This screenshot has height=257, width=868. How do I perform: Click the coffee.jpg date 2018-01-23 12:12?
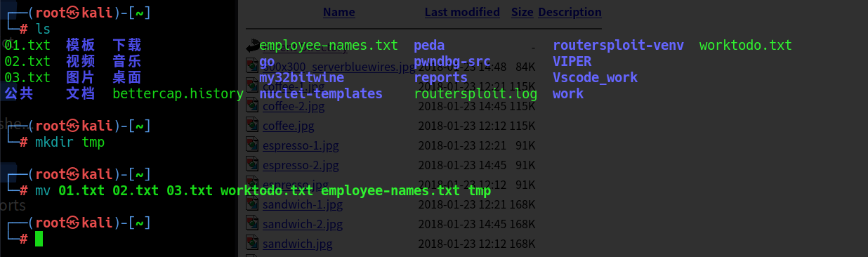461,126
